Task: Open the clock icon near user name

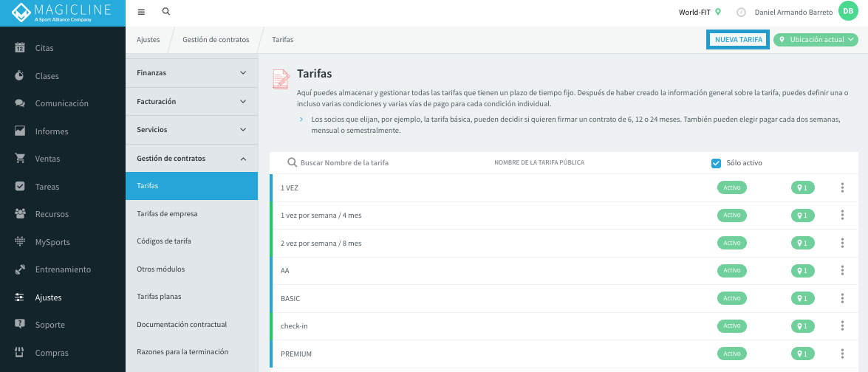Action: pyautogui.click(x=741, y=12)
